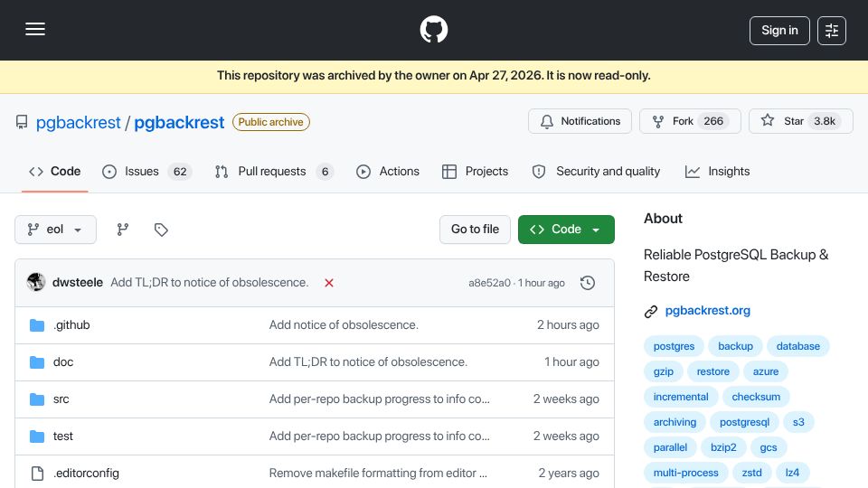Select the backup topic tag
This screenshot has width=868, height=488.
click(735, 346)
